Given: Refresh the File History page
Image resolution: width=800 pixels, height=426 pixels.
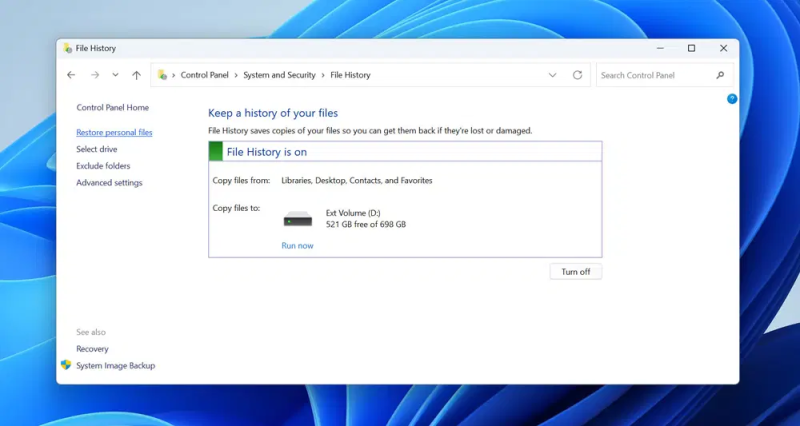Looking at the screenshot, I should [577, 75].
